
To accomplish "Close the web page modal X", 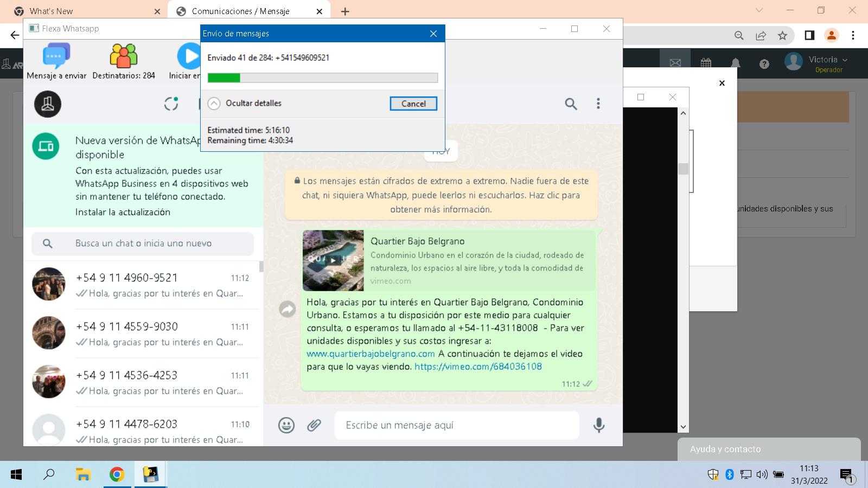I will 722,83.
